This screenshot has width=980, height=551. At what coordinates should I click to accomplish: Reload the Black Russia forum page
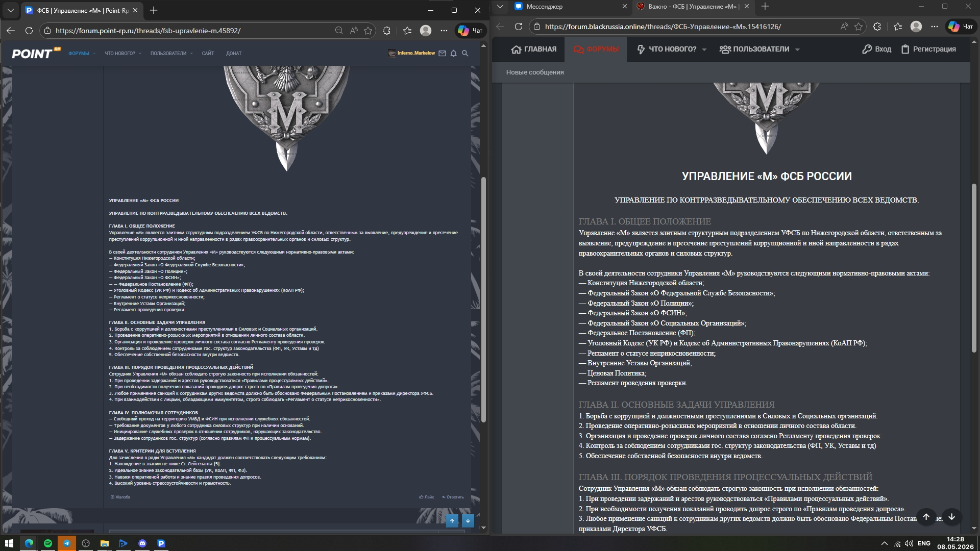click(x=519, y=27)
